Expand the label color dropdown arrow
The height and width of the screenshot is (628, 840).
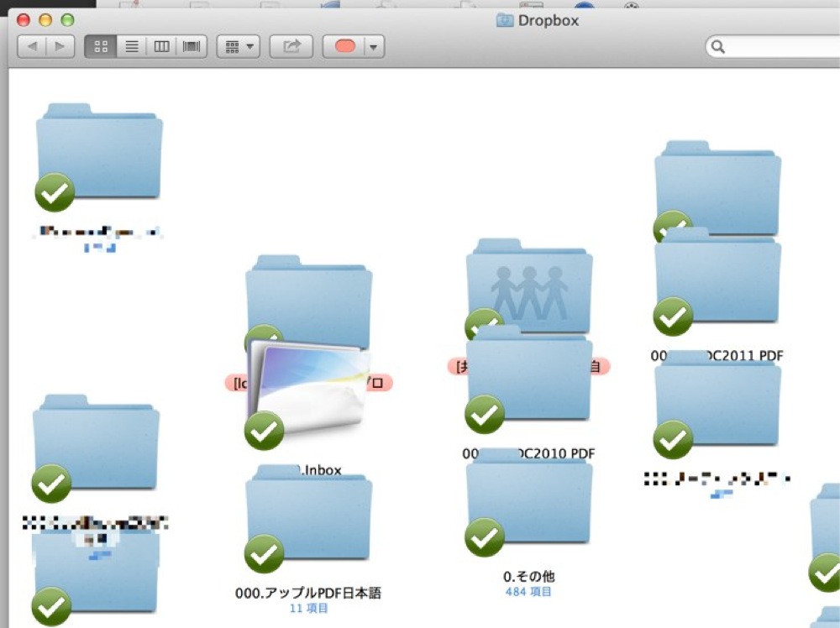tap(374, 46)
